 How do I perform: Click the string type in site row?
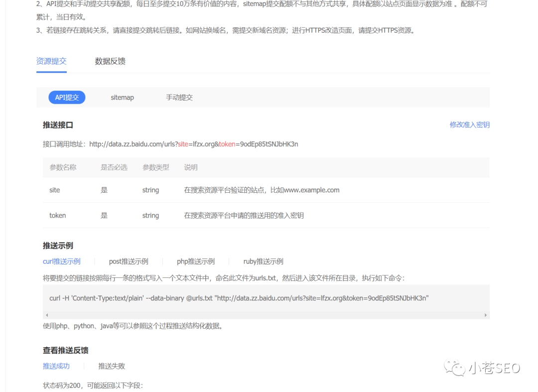point(150,190)
